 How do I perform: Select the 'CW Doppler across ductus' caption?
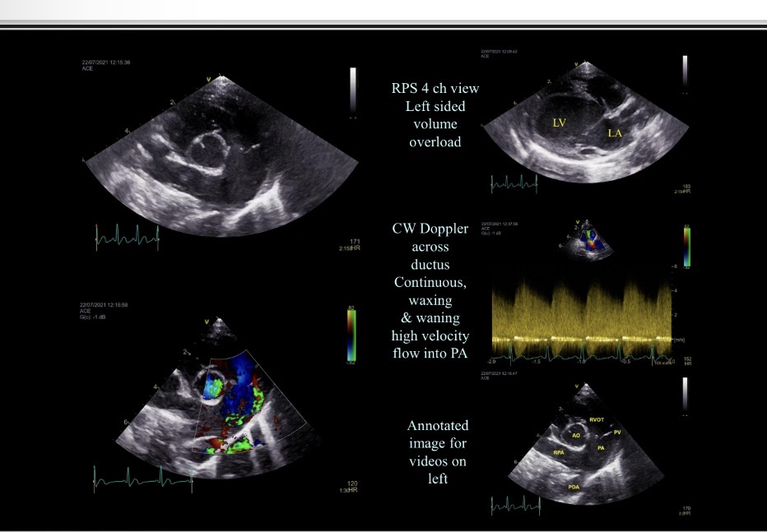pyautogui.click(x=430, y=246)
